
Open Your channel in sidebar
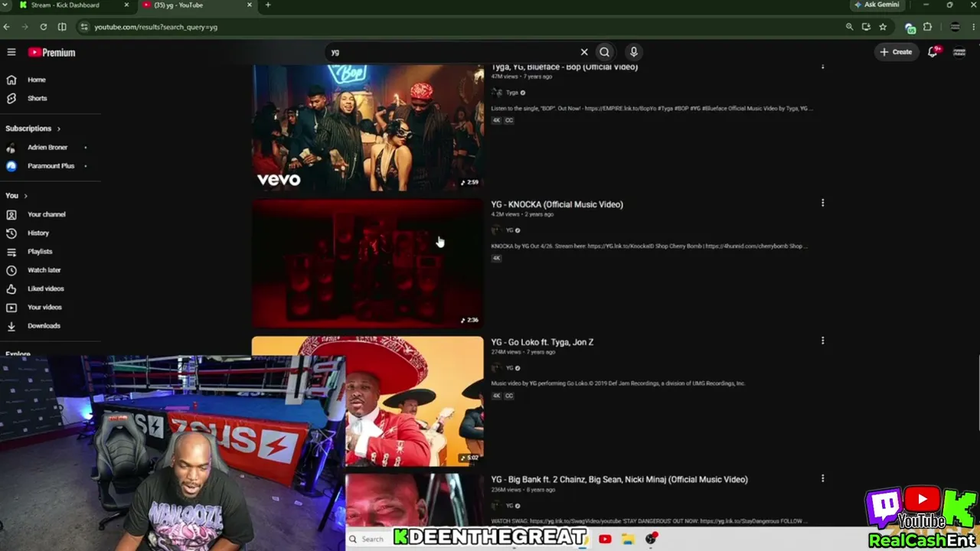pyautogui.click(x=46, y=214)
